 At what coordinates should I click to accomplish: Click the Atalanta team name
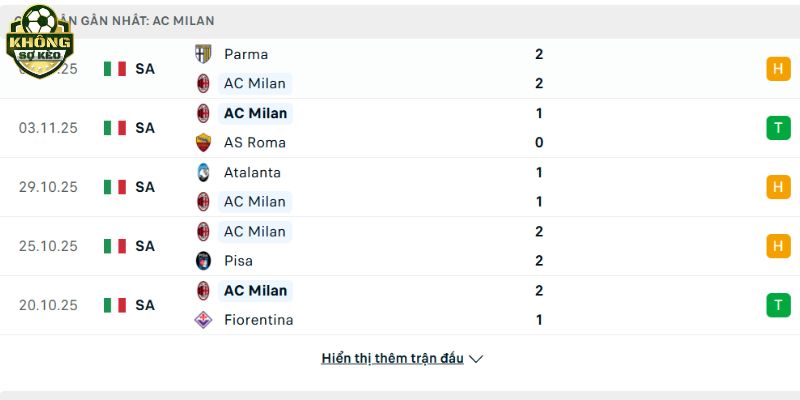(252, 172)
